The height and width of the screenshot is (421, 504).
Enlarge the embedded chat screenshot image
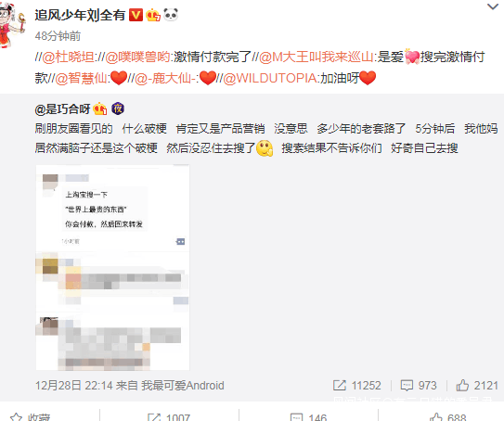(112, 267)
